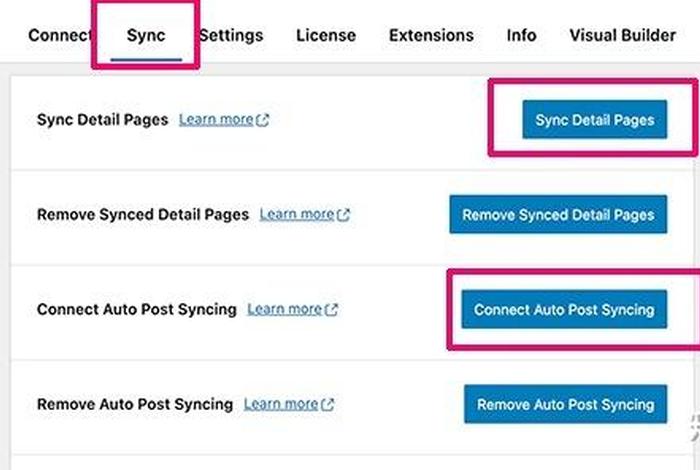The width and height of the screenshot is (700, 470).
Task: Click external-link icon beside Connect Auto Post Syncing
Action: (x=332, y=310)
